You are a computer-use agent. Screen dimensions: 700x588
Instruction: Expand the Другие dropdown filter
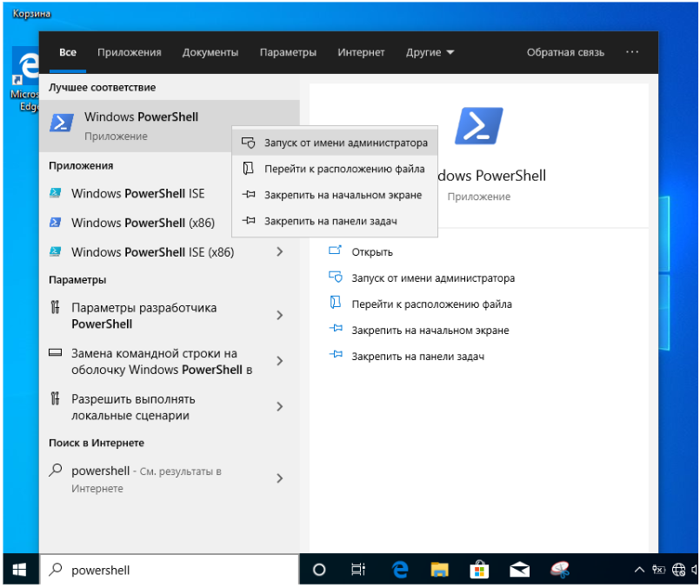pyautogui.click(x=430, y=53)
